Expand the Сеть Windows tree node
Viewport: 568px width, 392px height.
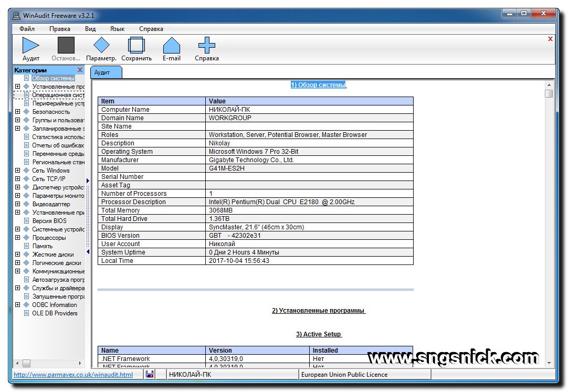pyautogui.click(x=17, y=170)
